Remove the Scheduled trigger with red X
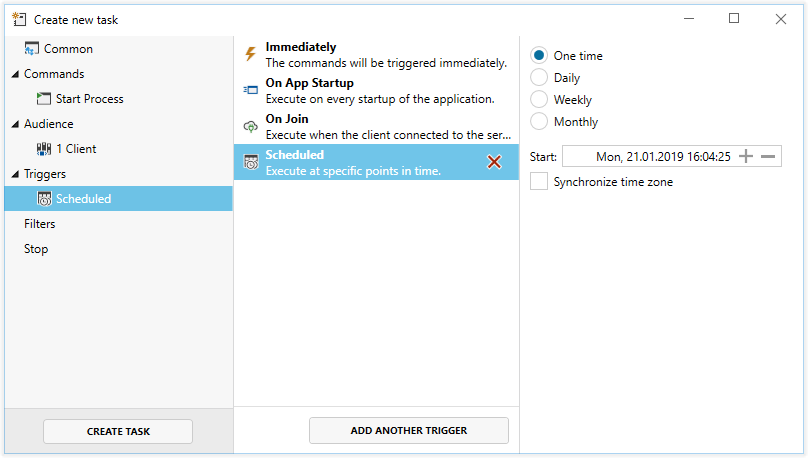 click(494, 162)
